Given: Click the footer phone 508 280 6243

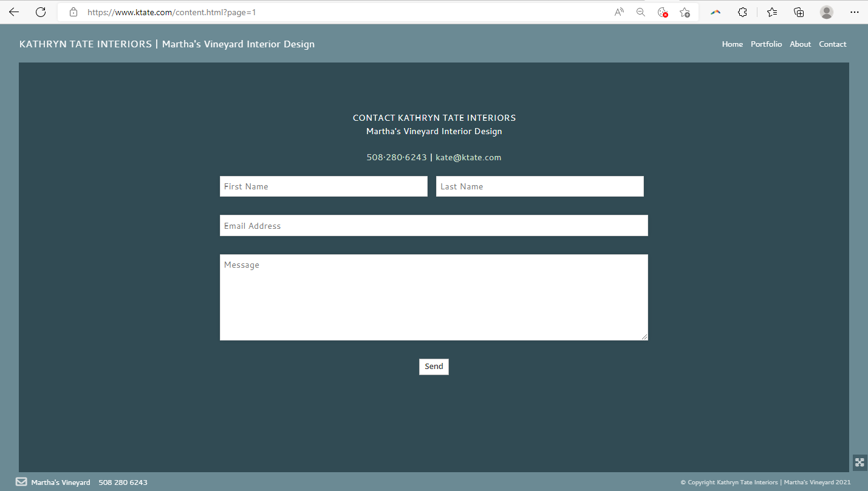Looking at the screenshot, I should [x=123, y=483].
